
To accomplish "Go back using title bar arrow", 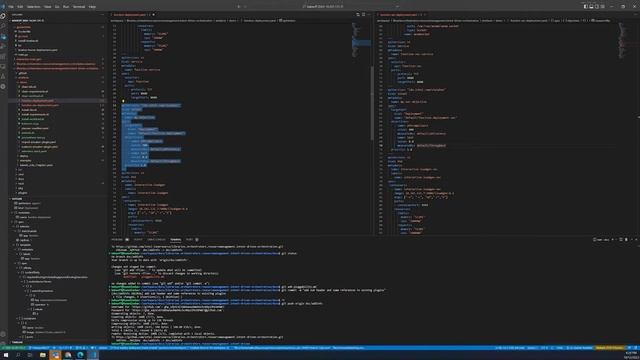I will click(x=239, y=7).
